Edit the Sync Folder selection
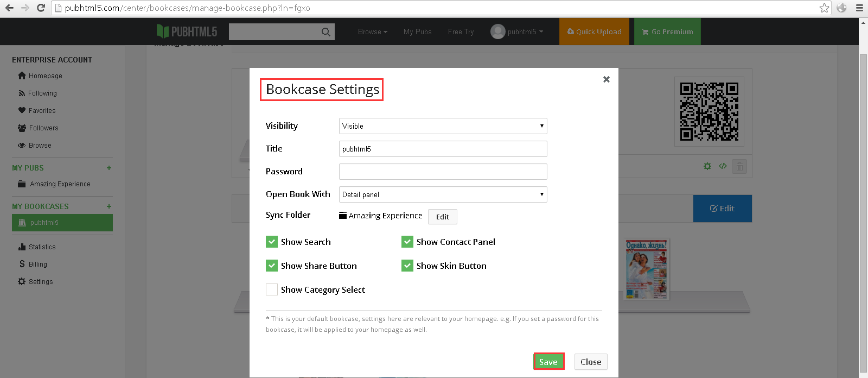Viewport: 868px width, 378px height. click(443, 217)
